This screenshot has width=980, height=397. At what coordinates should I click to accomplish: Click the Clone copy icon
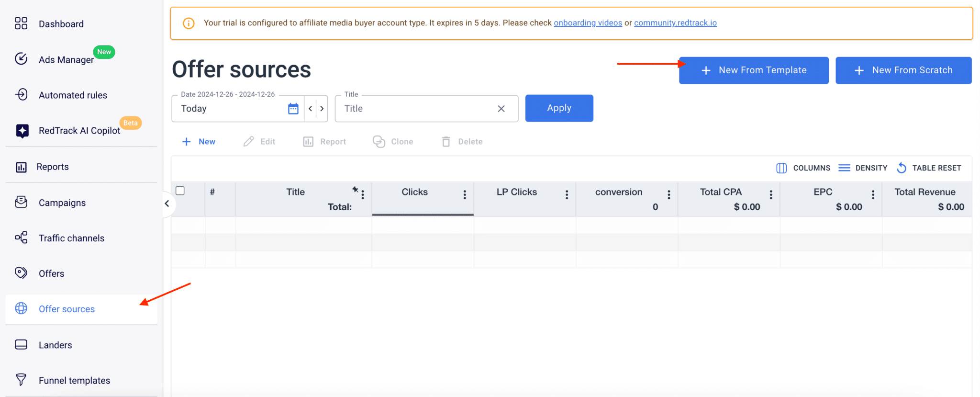click(379, 141)
